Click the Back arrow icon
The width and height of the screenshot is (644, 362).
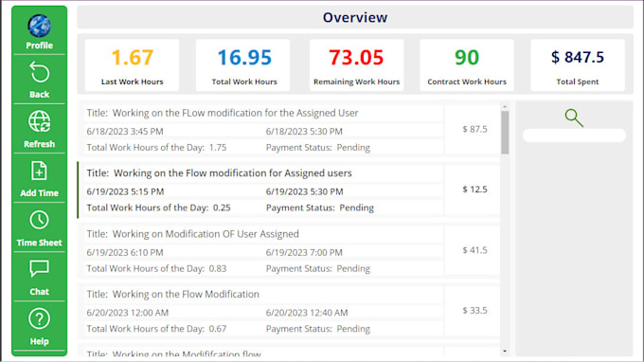coord(40,73)
